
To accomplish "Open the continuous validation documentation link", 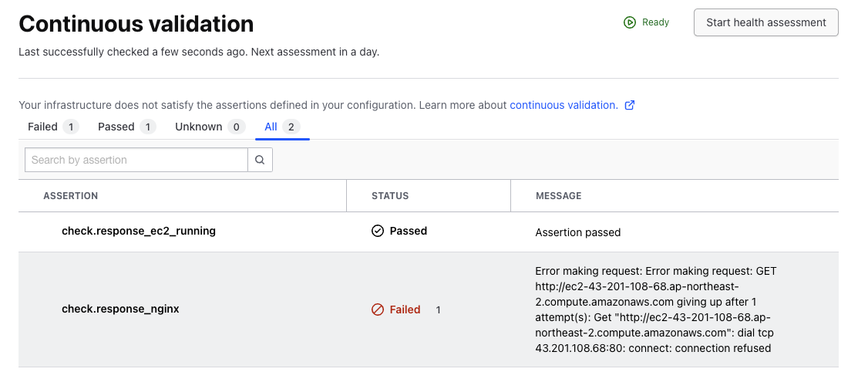I will coord(564,105).
